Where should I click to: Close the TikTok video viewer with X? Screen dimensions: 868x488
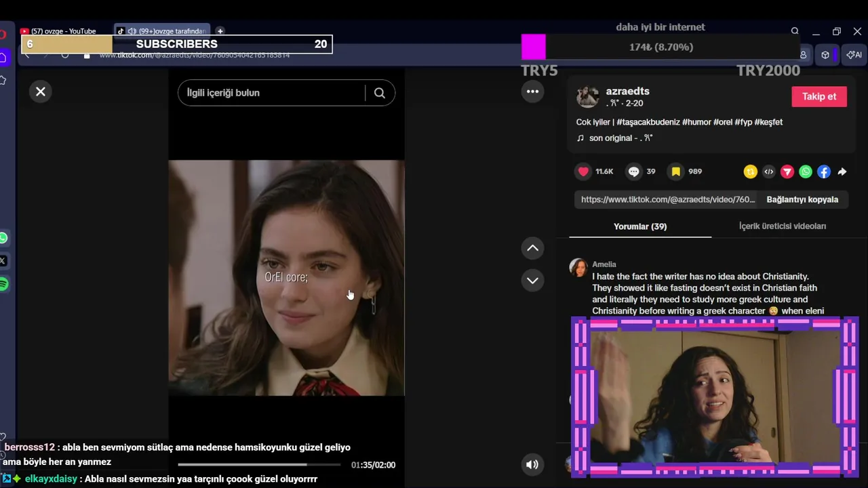click(41, 91)
